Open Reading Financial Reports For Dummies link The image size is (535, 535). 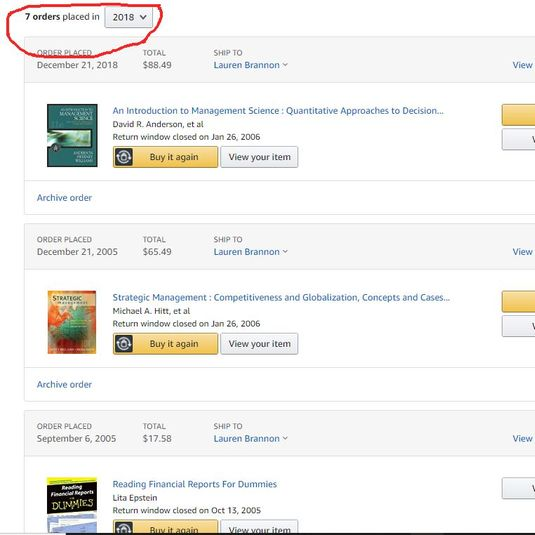[194, 484]
